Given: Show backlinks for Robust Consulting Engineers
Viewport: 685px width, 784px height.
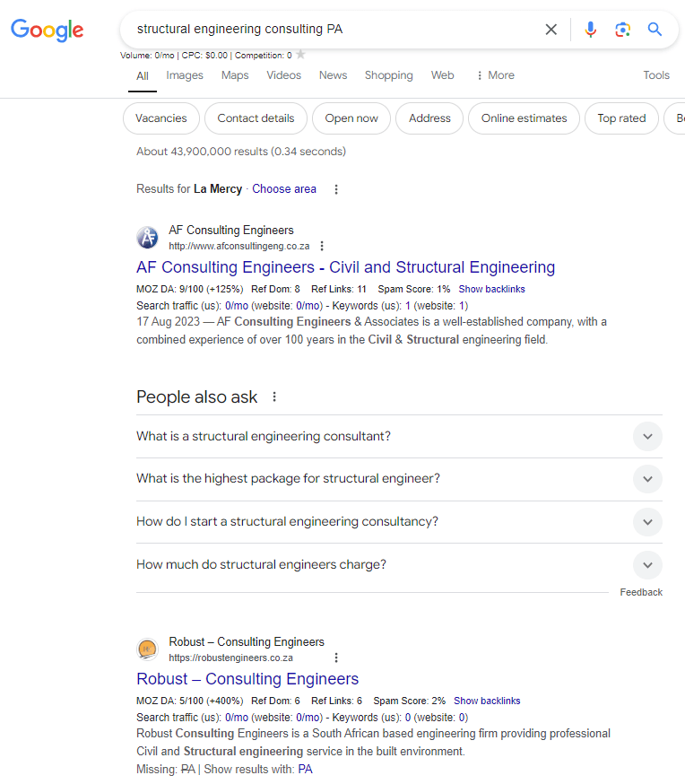Looking at the screenshot, I should tap(487, 701).
